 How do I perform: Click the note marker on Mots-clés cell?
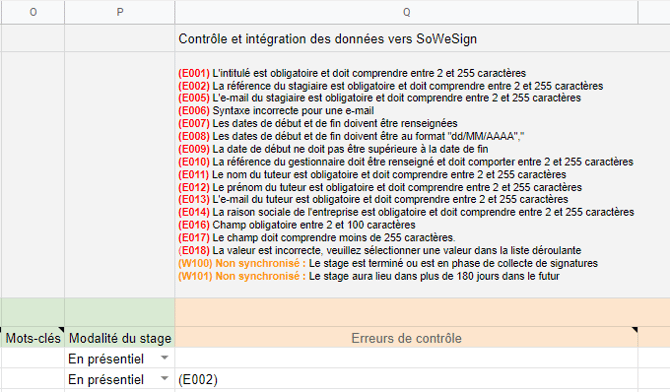coord(62,330)
